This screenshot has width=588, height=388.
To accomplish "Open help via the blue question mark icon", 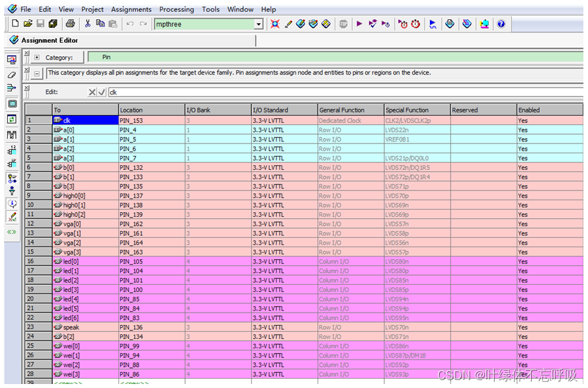I will pos(501,24).
